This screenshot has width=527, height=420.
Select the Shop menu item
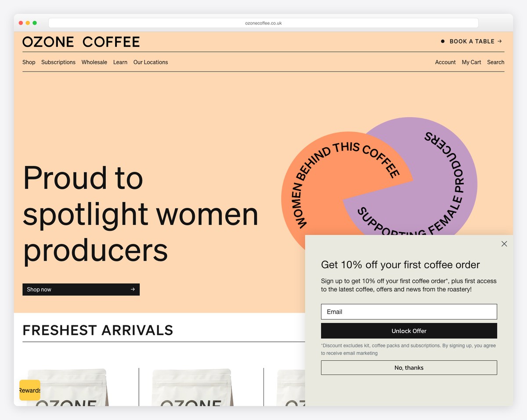pos(29,62)
